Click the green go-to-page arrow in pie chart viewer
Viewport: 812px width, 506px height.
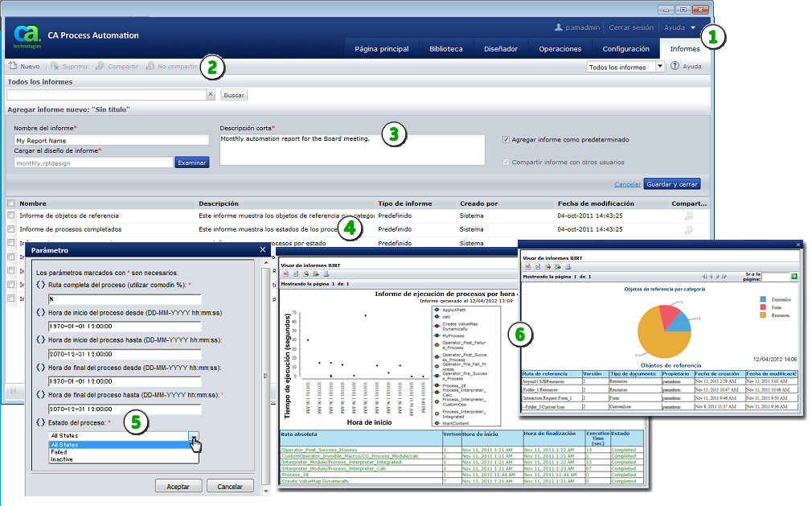click(794, 276)
